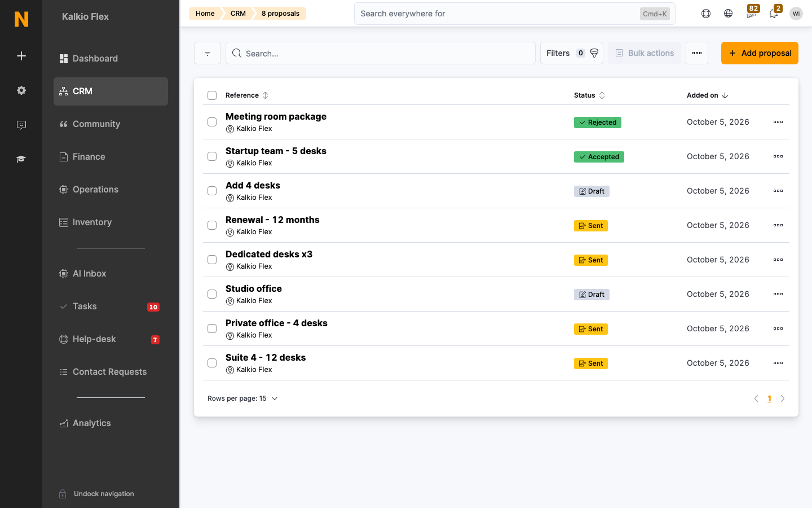Open Help-desk in sidebar
The image size is (812, 508).
pyautogui.click(x=111, y=339)
